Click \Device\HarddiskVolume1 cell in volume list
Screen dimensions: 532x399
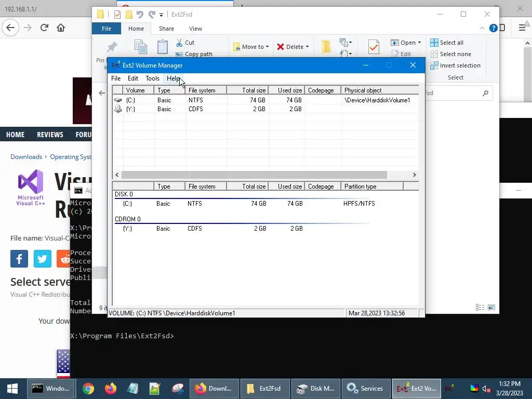(377, 100)
